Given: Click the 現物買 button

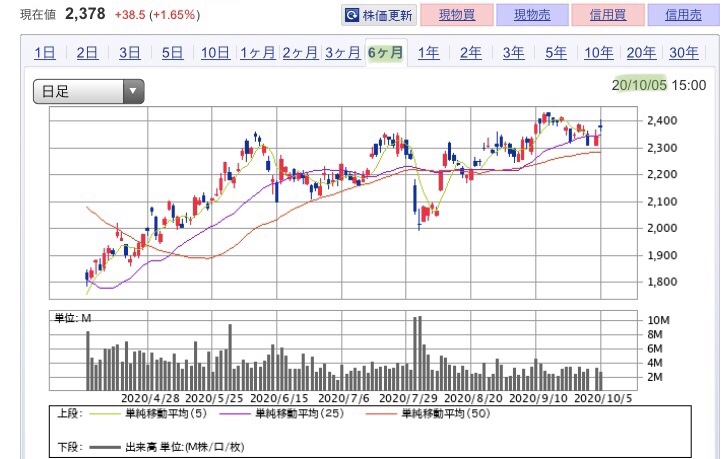Looking at the screenshot, I should click(x=457, y=15).
